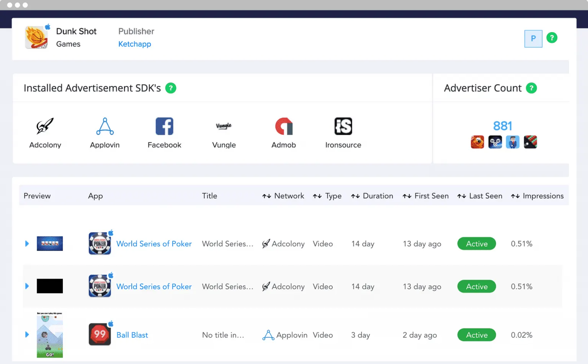Viewport: 588px width, 364px height.
Task: Open help for Installed Advertisement SDK's
Action: pos(171,88)
